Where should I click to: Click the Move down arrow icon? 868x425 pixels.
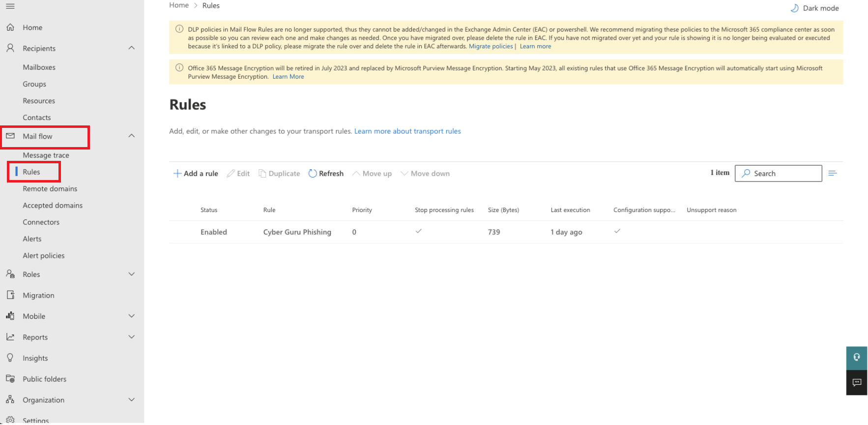[405, 174]
